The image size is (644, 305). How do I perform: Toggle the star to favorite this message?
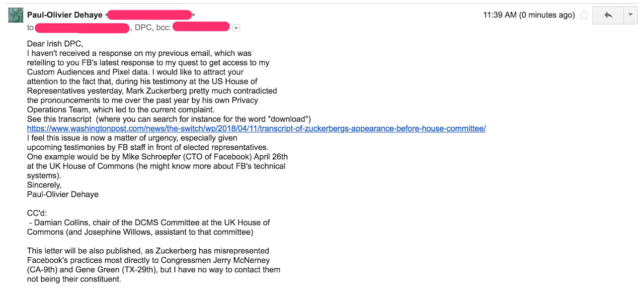[584, 15]
